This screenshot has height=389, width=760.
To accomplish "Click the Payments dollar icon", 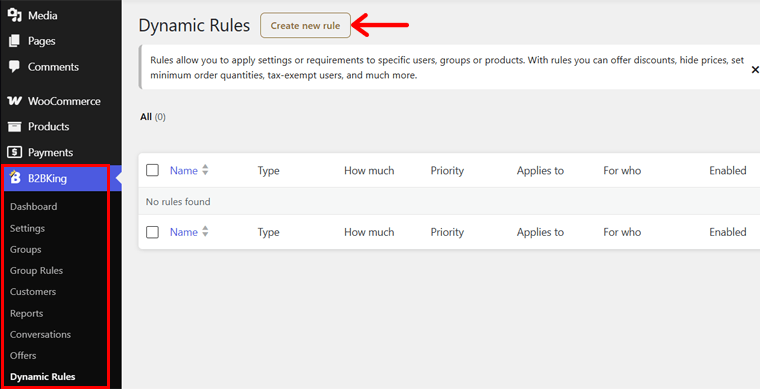I will (x=15, y=153).
